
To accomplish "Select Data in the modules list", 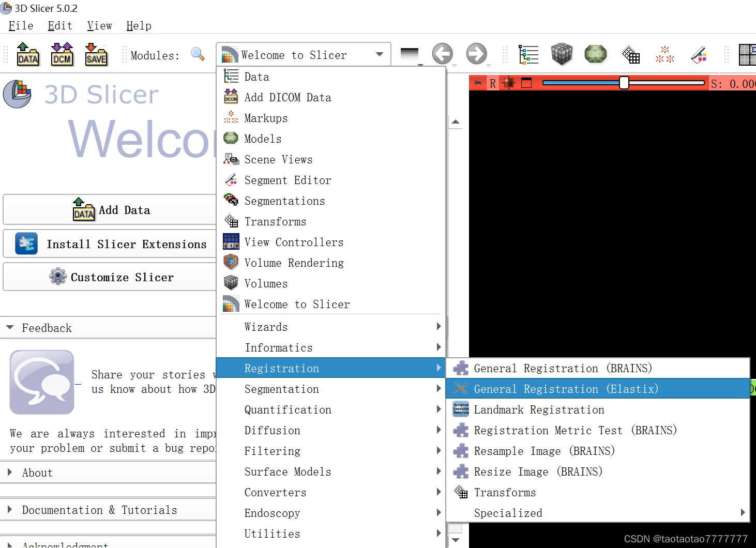I will 331,77.
